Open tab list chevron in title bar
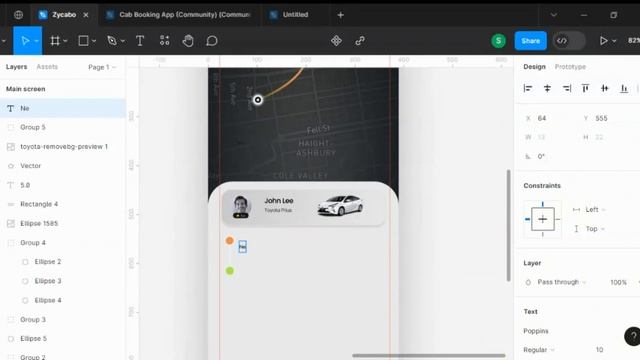 click(553, 15)
